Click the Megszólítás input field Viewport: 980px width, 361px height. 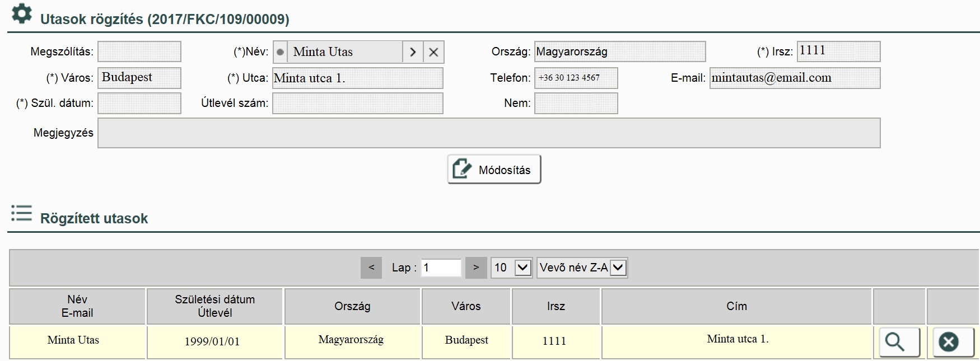pos(139,51)
